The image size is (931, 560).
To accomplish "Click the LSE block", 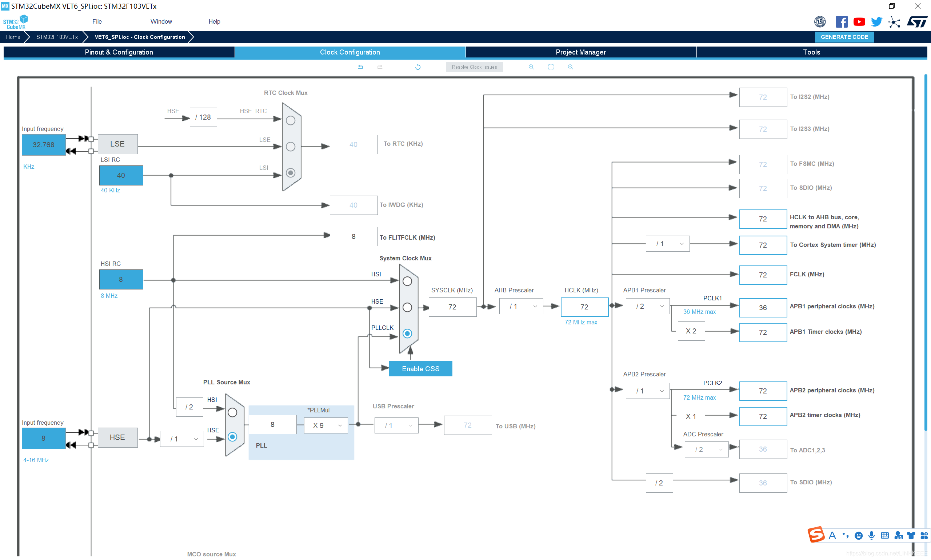I will pos(117,144).
